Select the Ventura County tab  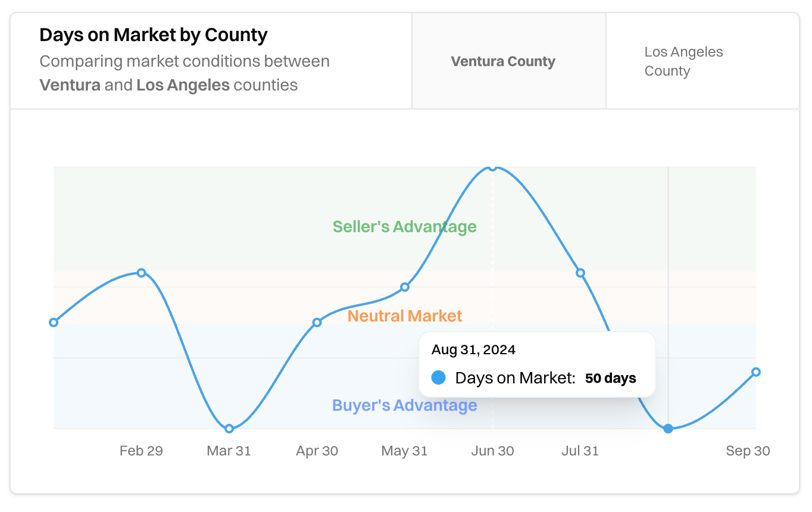tap(503, 61)
